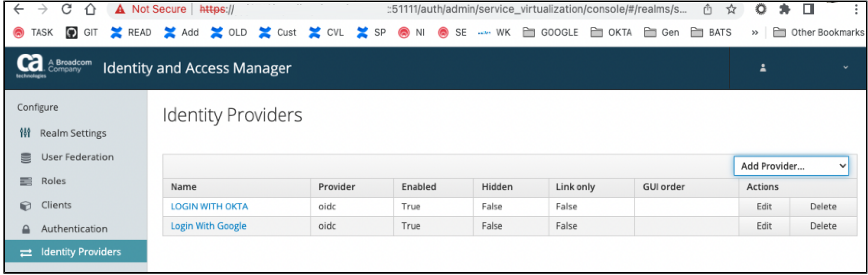
Task: Expand the Add Provider dropdown
Action: coord(791,166)
